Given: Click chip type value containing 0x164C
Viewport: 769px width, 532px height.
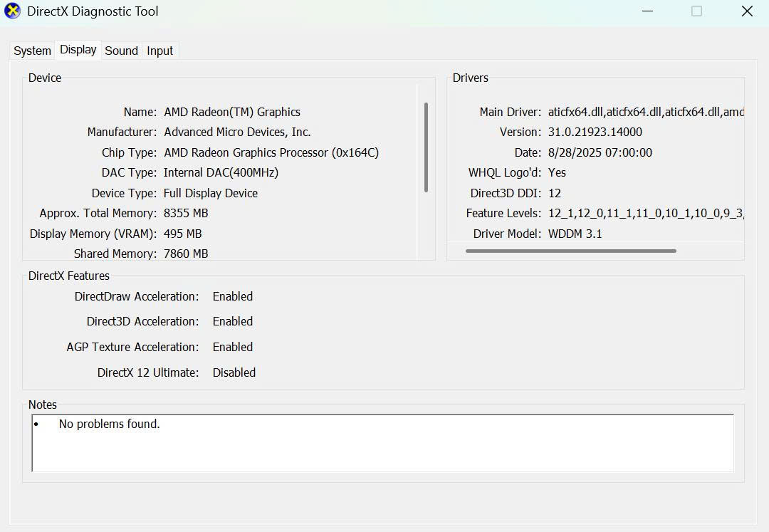Looking at the screenshot, I should coord(271,153).
